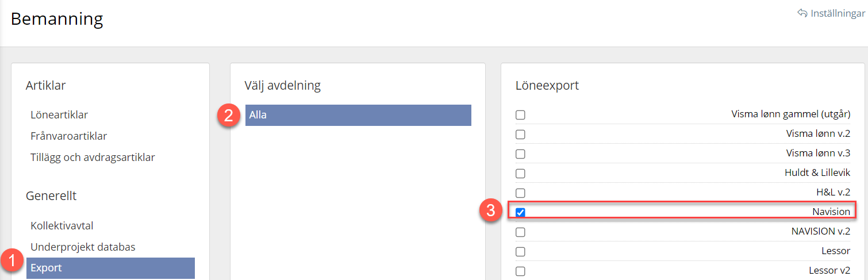
Task: Tick the NAVISION v.2 checkbox
Action: pos(520,232)
